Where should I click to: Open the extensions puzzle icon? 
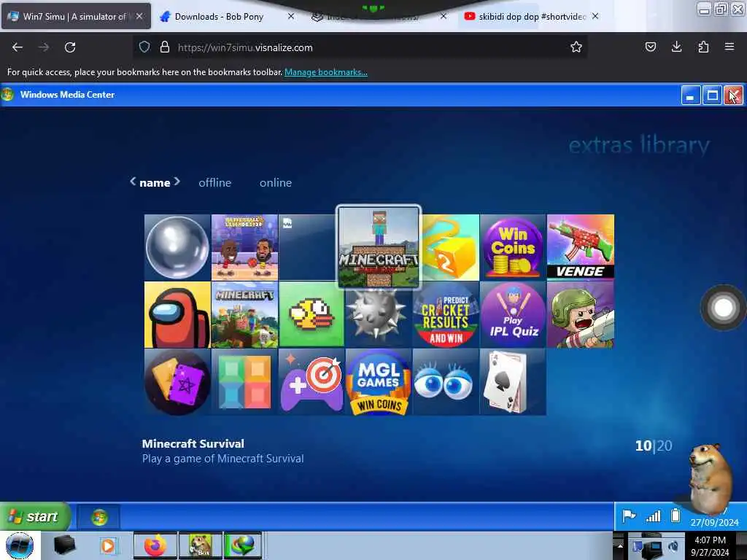[x=703, y=47]
